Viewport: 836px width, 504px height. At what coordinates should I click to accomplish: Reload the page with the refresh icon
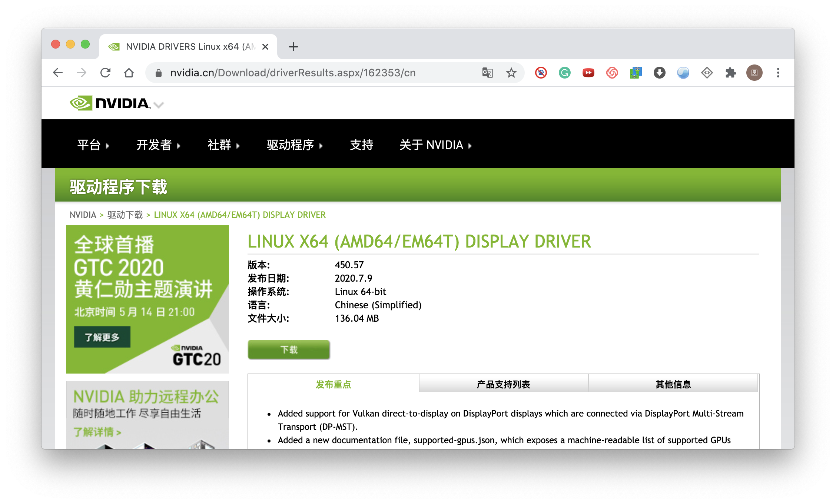coord(105,73)
